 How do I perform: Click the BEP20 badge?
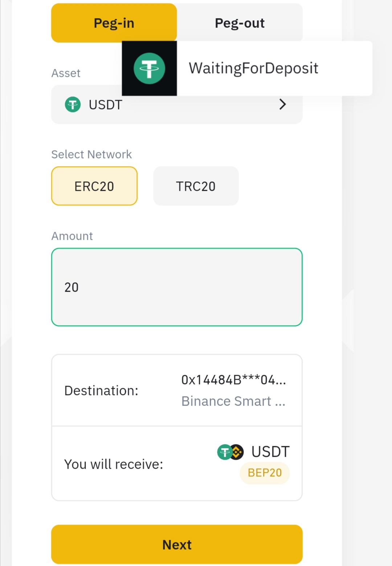pos(265,473)
